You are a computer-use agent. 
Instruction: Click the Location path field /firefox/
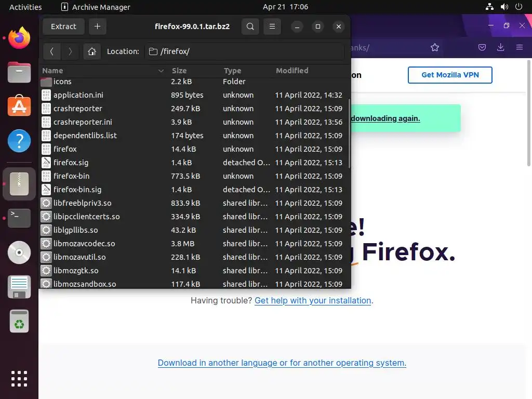pos(244,51)
